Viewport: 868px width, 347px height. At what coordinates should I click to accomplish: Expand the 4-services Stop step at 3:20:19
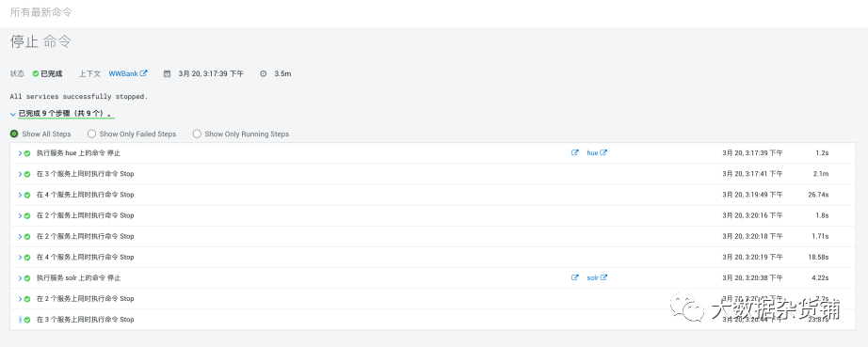(x=20, y=258)
